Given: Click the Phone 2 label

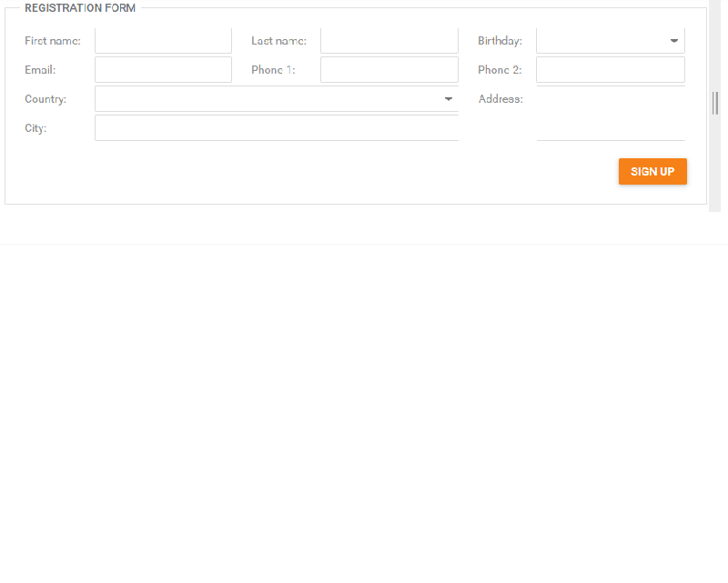Looking at the screenshot, I should [x=500, y=70].
